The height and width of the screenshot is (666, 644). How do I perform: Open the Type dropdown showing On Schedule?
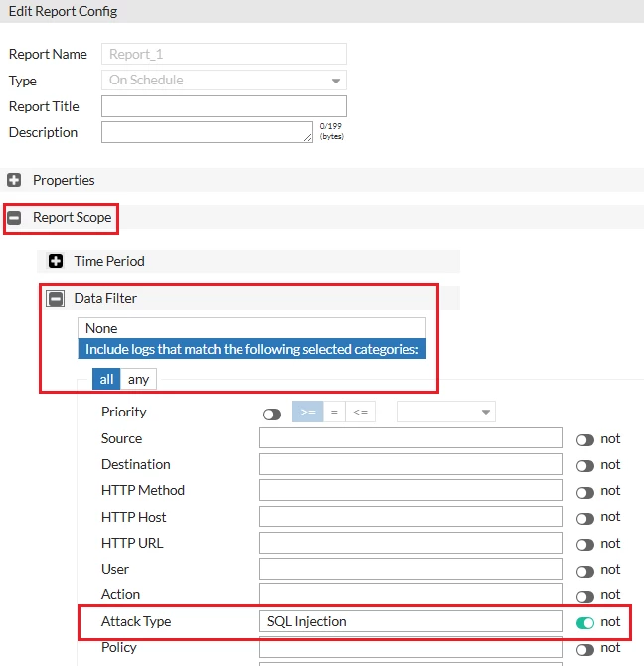coord(224,81)
